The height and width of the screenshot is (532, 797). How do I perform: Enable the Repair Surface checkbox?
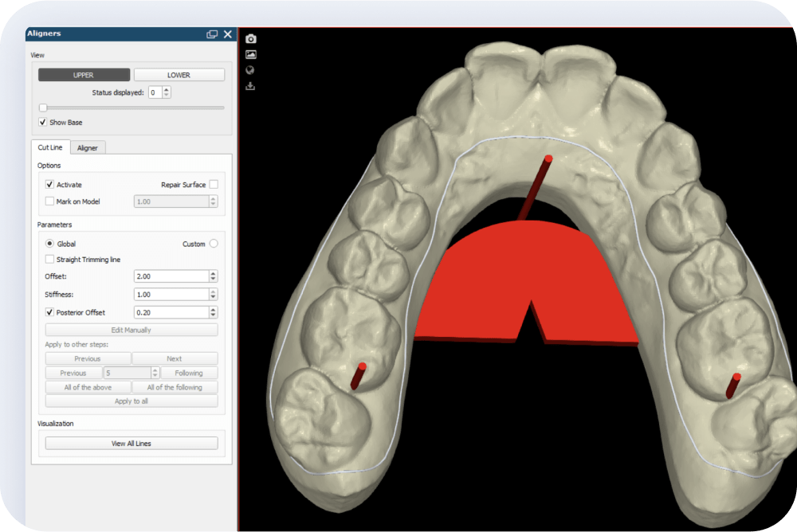pos(214,184)
